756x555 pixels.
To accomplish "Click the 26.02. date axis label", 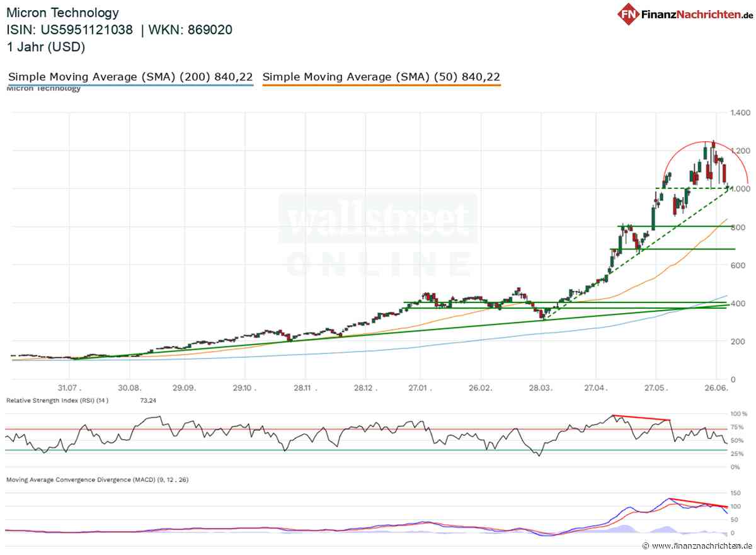I will tap(480, 389).
